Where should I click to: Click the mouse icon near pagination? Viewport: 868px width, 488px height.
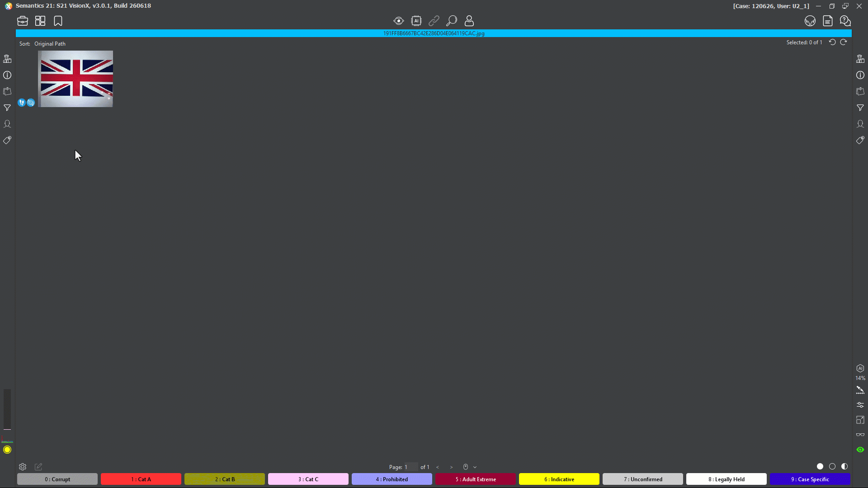click(x=466, y=467)
